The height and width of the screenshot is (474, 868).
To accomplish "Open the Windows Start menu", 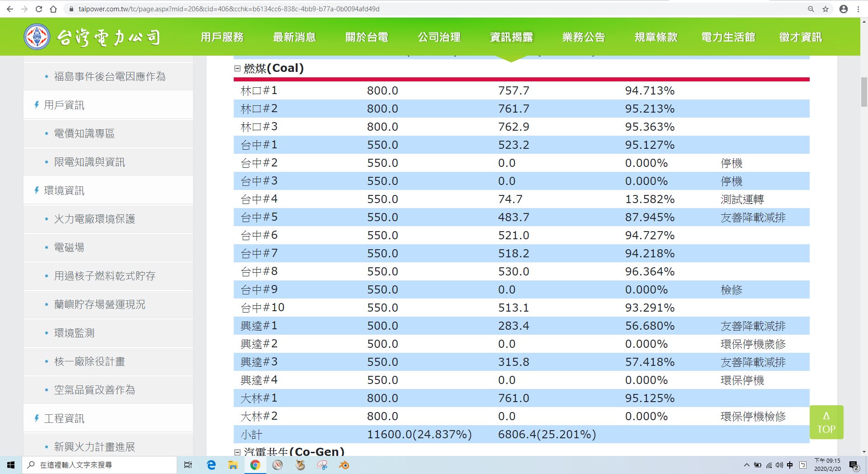I will tap(11, 465).
